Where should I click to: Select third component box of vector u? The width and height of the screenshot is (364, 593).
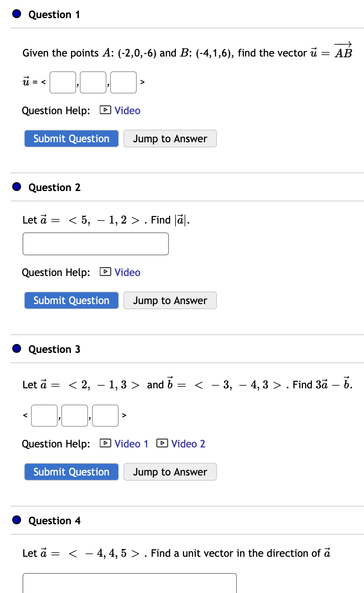pos(123,82)
